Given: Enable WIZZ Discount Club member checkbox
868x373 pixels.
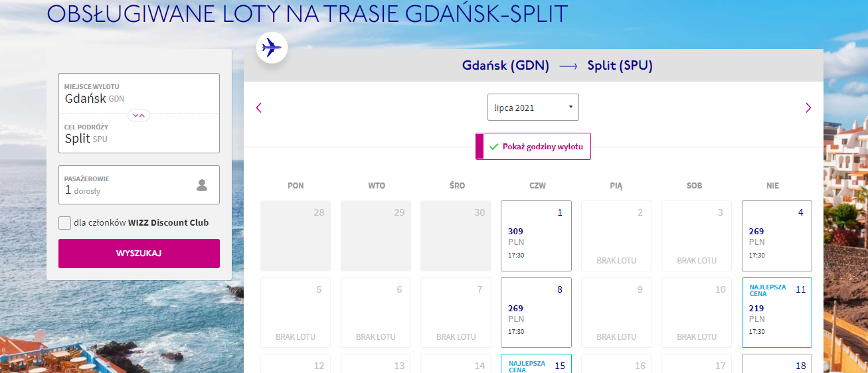Looking at the screenshot, I should pos(65,223).
